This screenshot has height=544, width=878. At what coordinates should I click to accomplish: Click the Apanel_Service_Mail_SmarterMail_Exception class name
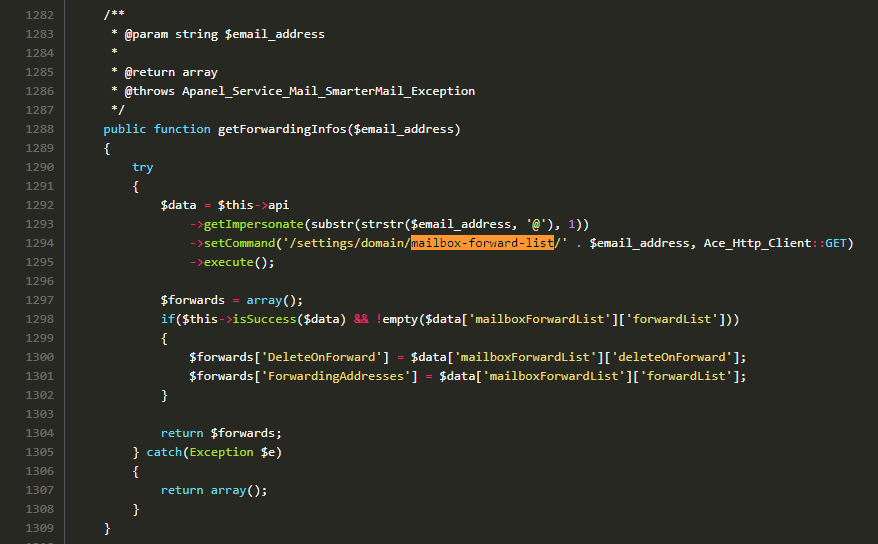[x=328, y=91]
